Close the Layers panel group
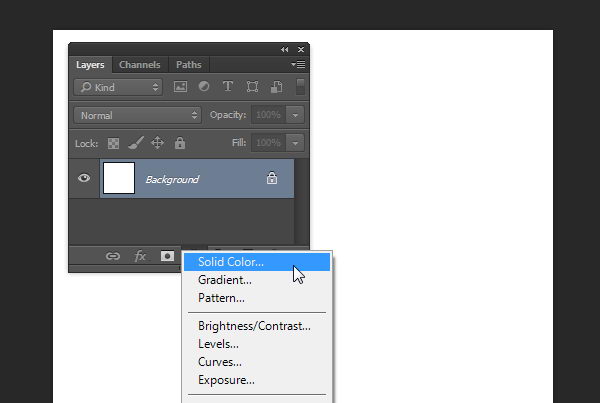The height and width of the screenshot is (403, 600). (x=301, y=50)
